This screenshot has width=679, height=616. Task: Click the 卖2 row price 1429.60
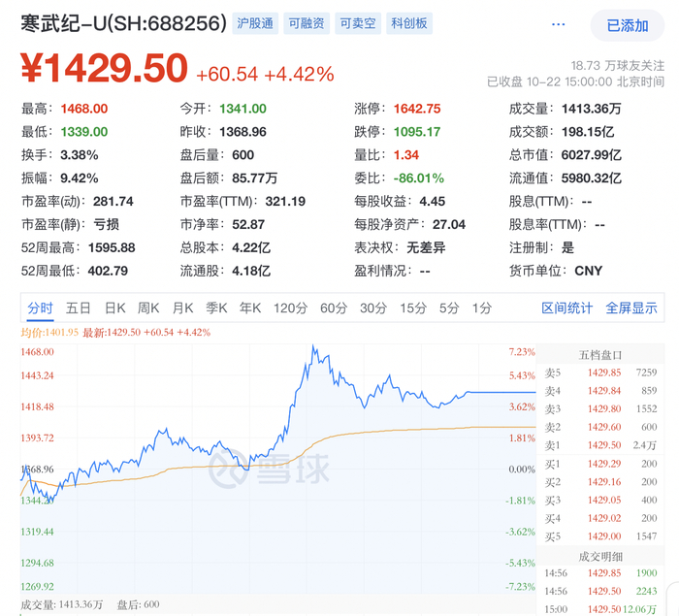tap(604, 427)
